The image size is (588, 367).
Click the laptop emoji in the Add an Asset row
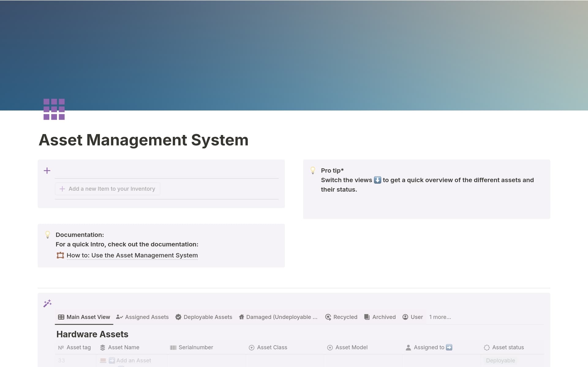coord(103,361)
